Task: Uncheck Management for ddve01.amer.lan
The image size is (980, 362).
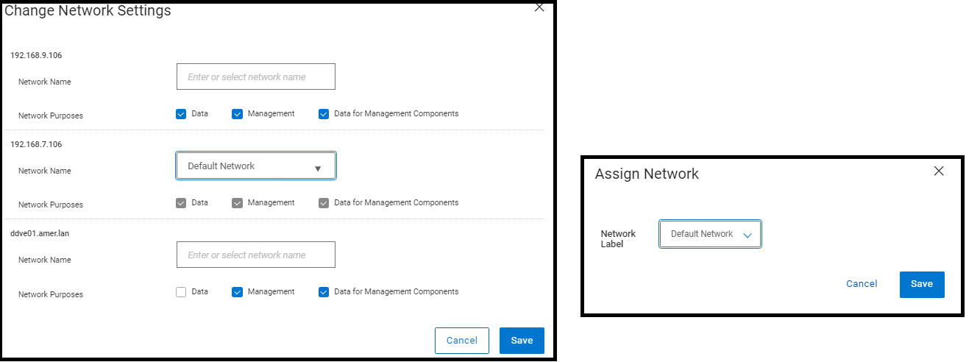Action: pyautogui.click(x=237, y=292)
